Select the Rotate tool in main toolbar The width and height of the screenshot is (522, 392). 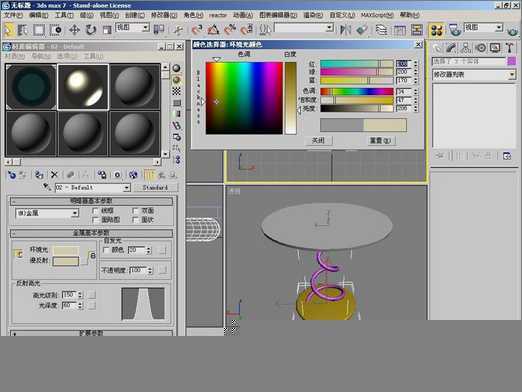[x=91, y=30]
